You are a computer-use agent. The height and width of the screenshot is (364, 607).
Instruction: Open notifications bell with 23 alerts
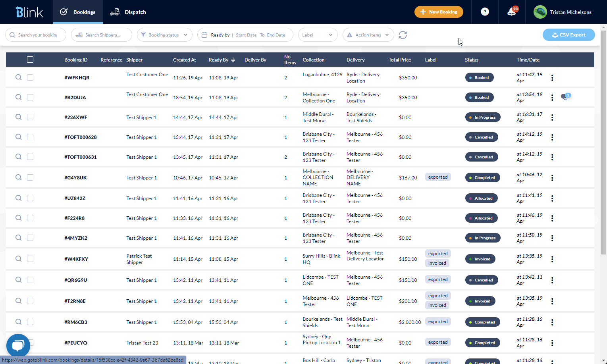(x=511, y=12)
